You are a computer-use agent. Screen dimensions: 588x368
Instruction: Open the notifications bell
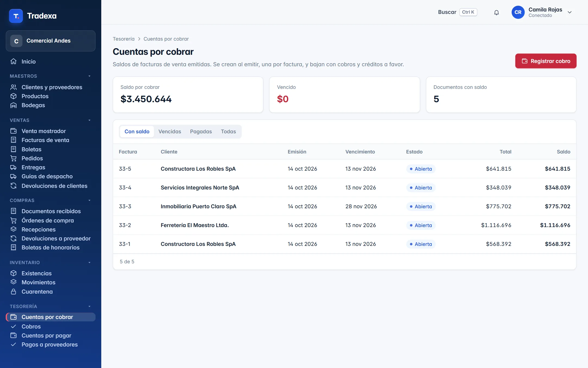[x=497, y=12]
